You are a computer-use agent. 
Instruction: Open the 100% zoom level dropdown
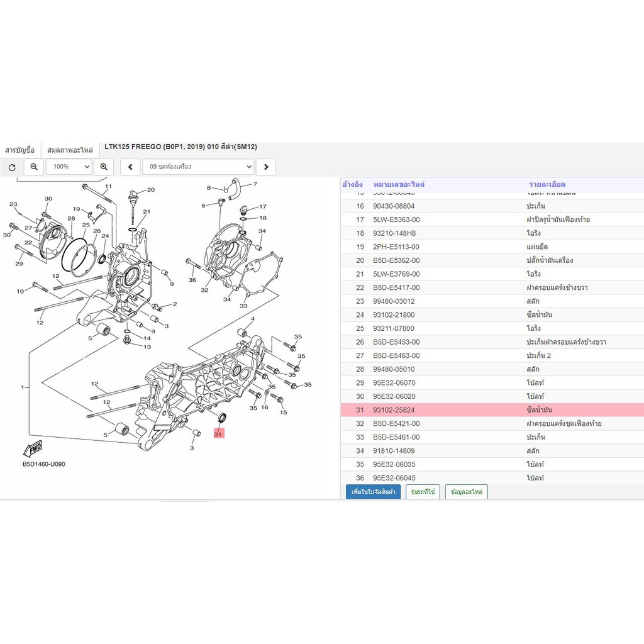[x=69, y=167]
